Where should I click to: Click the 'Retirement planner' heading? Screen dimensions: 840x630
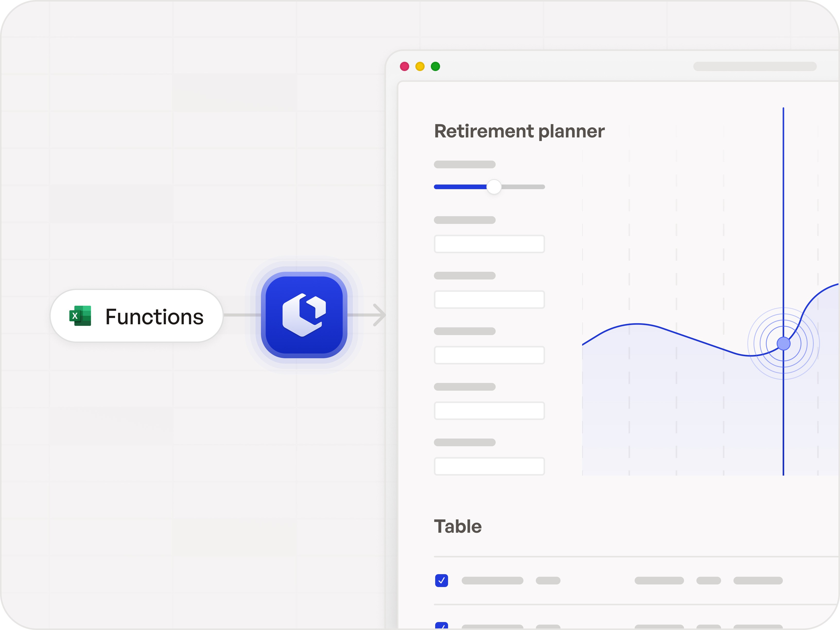(x=520, y=132)
